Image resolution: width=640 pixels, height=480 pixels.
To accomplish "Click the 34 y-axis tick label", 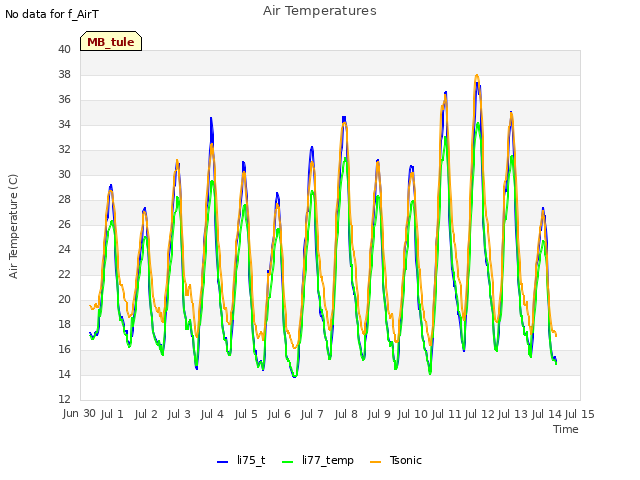I will pyautogui.click(x=64, y=124).
